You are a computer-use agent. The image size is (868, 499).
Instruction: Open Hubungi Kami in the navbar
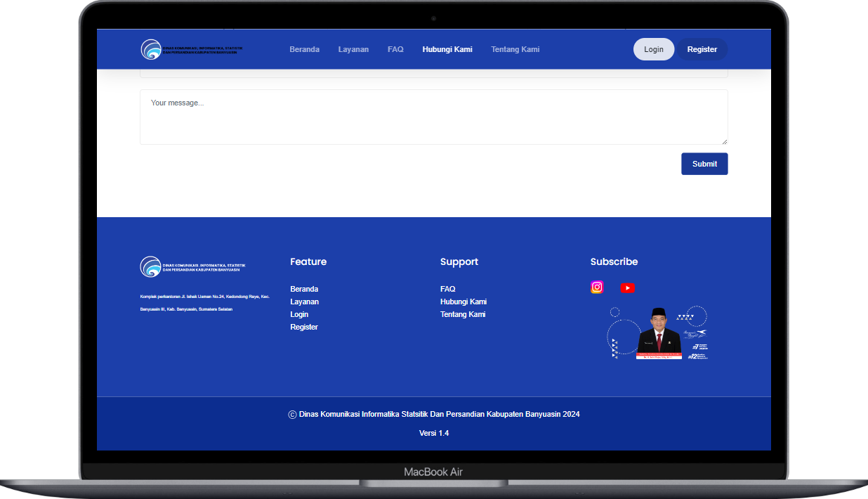click(x=447, y=49)
